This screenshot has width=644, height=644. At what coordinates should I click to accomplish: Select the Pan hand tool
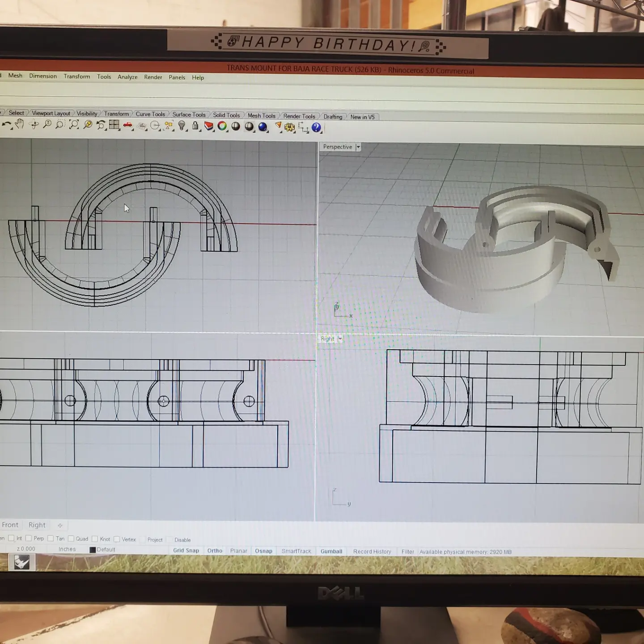(x=19, y=124)
